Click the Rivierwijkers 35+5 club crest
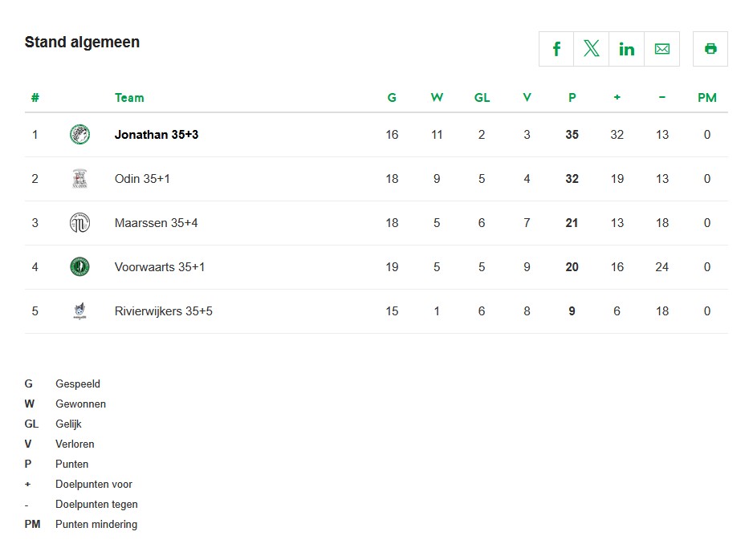745x560 pixels. tap(79, 311)
